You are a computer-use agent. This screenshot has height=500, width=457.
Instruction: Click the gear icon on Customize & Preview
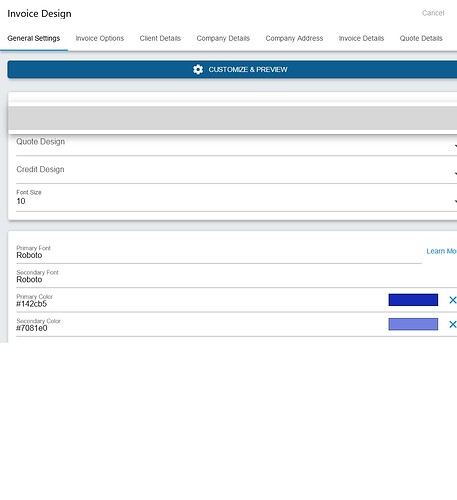[x=198, y=69]
